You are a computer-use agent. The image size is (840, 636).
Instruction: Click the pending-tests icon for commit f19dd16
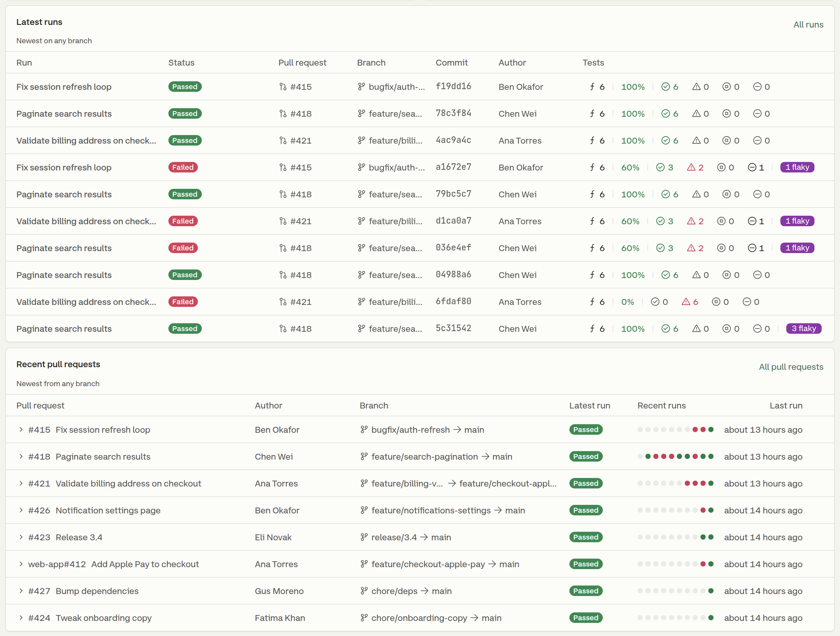click(726, 87)
